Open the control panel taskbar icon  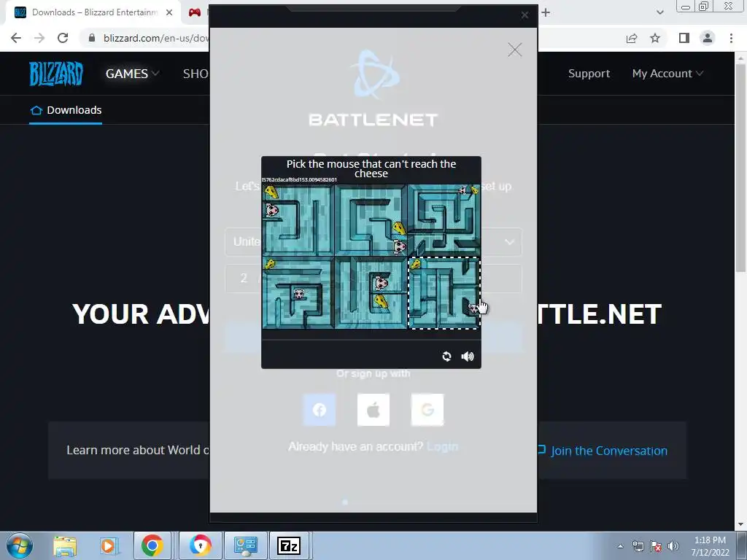(245, 545)
